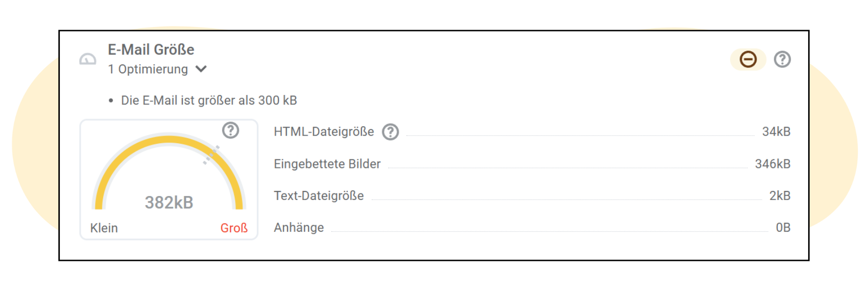Viewport: 868px width, 288px height.
Task: Click the orange minus-circle warning status icon
Action: [748, 59]
